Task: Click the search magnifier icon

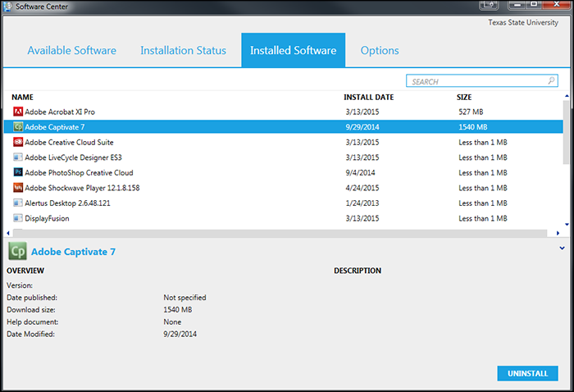Action: tap(552, 81)
